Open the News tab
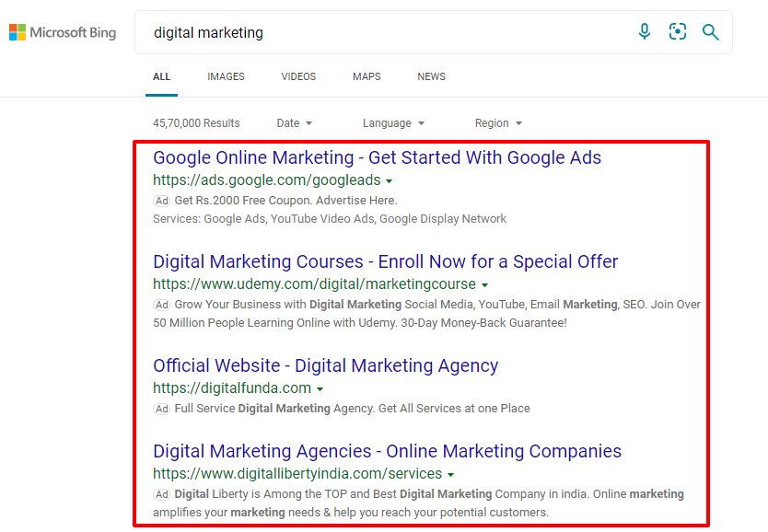The height and width of the screenshot is (532, 768). coord(431,76)
